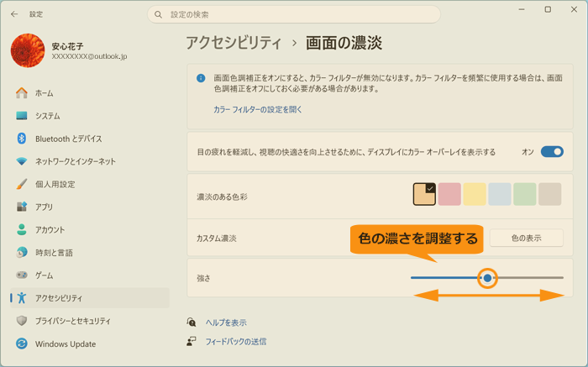The height and width of the screenshot is (367, 588).
Task: Click the blue info icon
Action: pos(201,78)
